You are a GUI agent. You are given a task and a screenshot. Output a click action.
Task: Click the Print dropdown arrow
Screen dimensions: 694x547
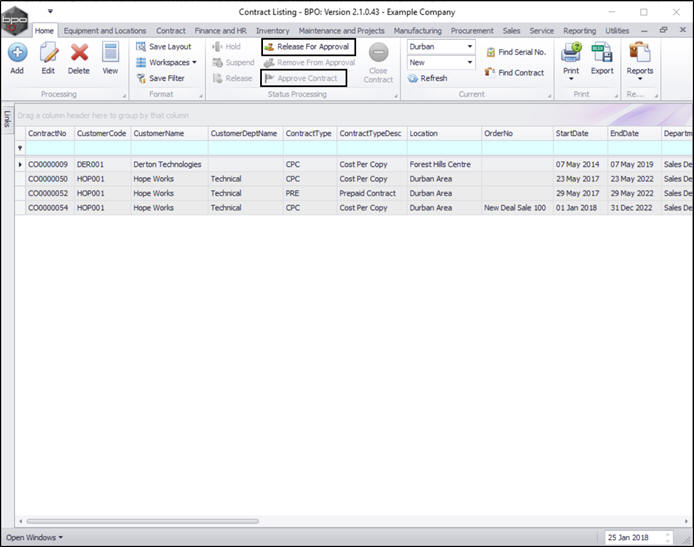pyautogui.click(x=571, y=79)
